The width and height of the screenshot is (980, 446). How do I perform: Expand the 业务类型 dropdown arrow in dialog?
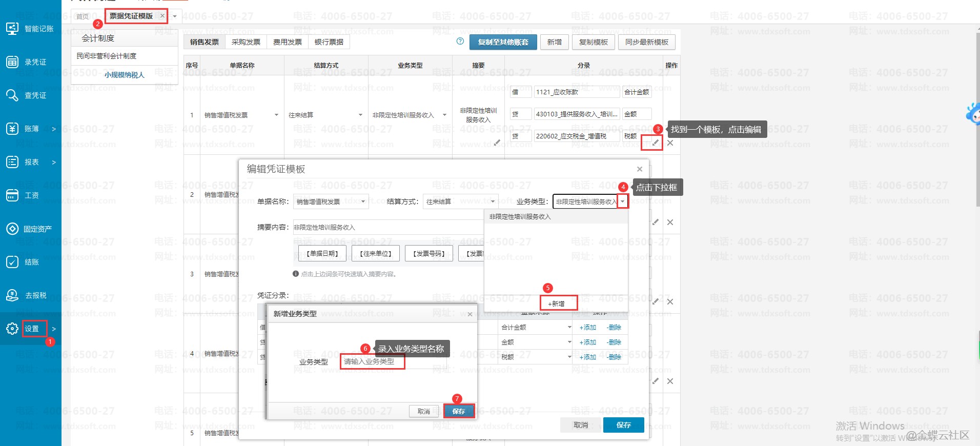[622, 201]
